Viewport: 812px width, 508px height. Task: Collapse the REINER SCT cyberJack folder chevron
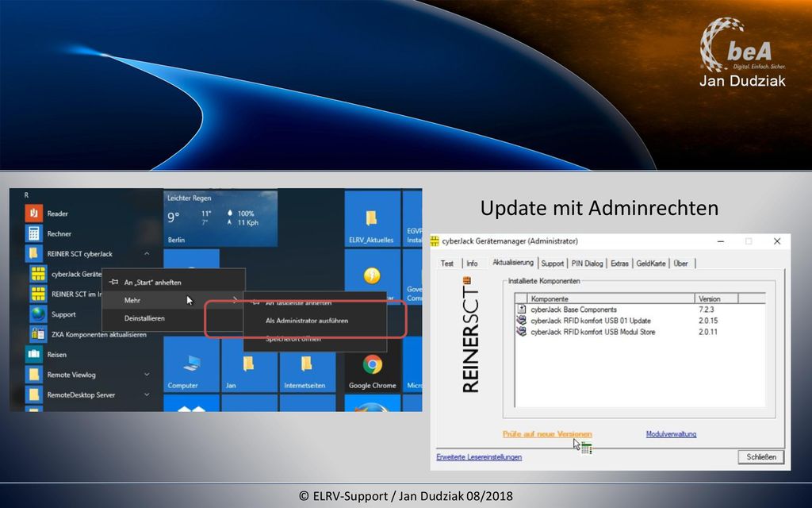click(147, 253)
